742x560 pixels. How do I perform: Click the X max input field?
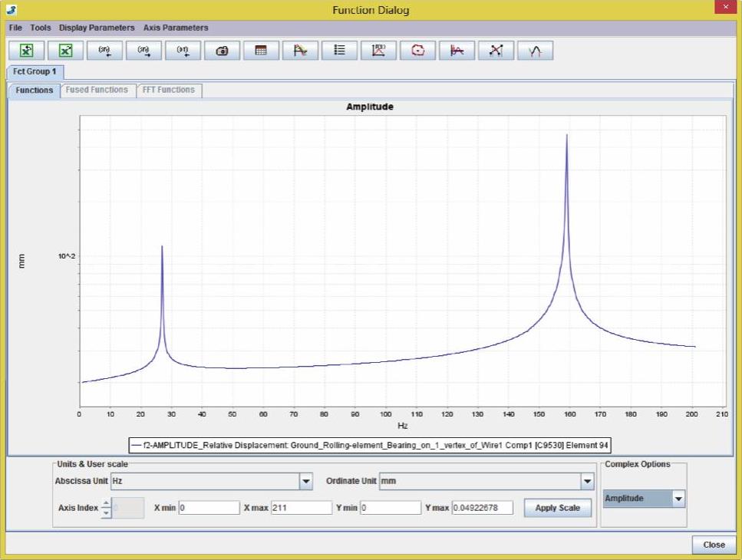tap(300, 508)
